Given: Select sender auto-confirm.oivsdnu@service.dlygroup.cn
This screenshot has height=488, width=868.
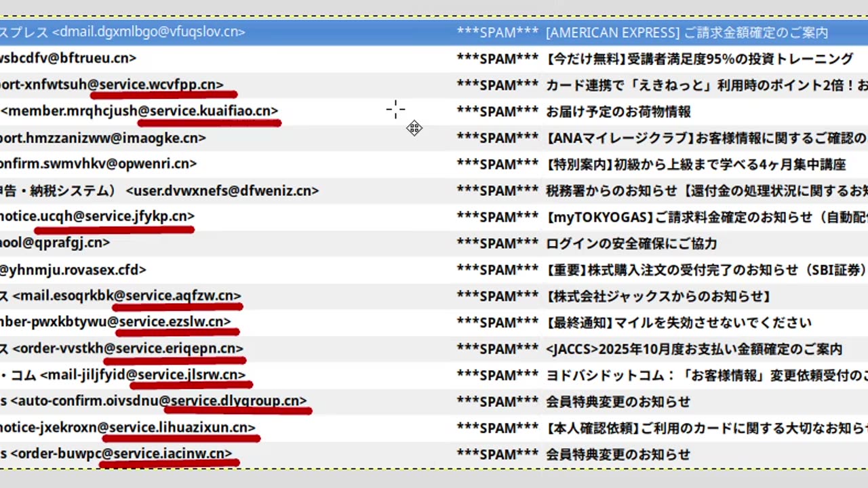Looking at the screenshot, I should tap(159, 401).
